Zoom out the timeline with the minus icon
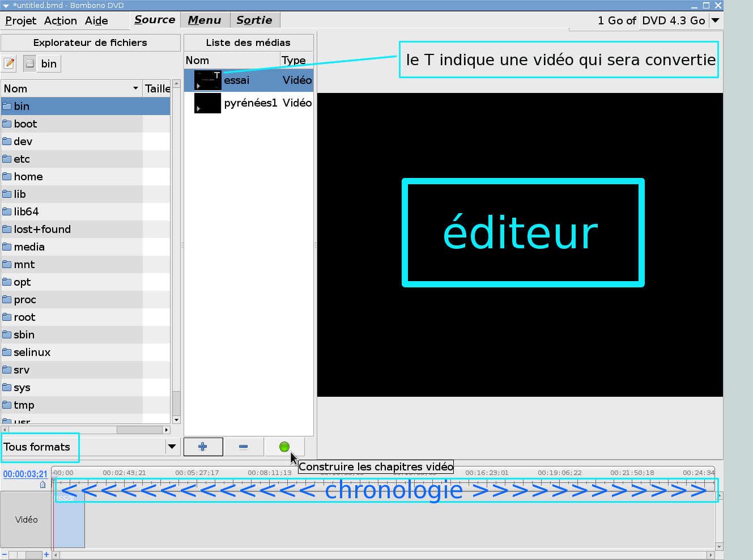Image resolution: width=753 pixels, height=560 pixels. 5,554
